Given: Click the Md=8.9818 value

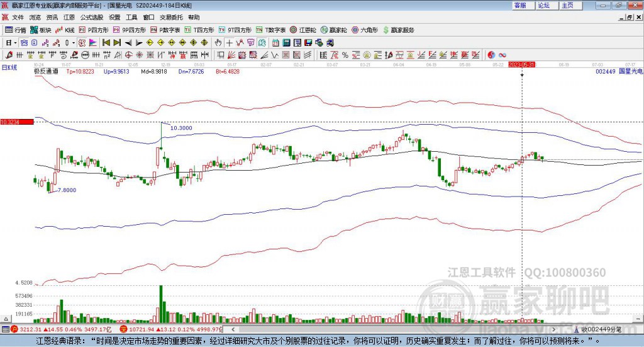Looking at the screenshot, I should coord(154,72).
